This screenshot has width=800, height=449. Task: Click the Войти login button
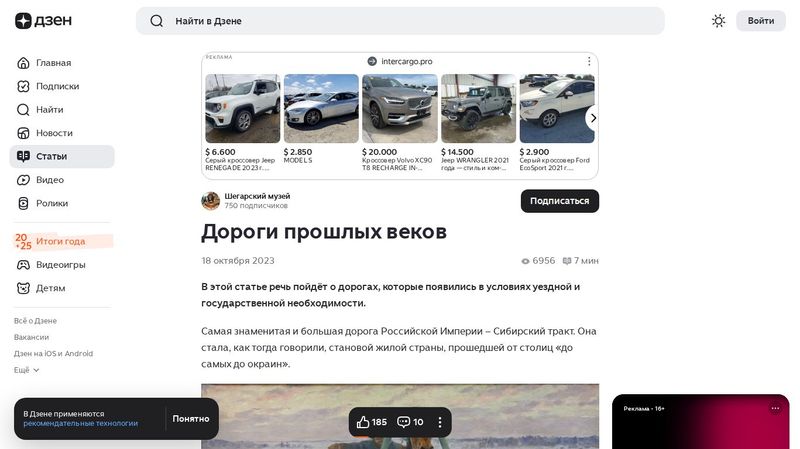(x=760, y=21)
